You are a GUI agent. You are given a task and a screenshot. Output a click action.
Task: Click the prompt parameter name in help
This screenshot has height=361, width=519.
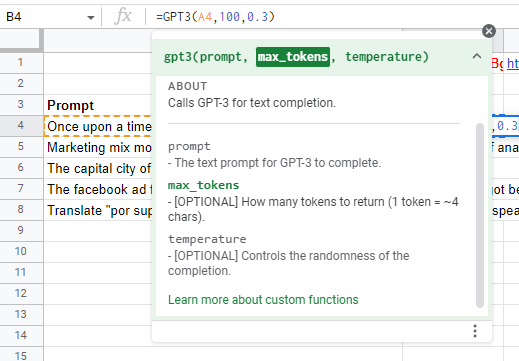pyautogui.click(x=189, y=146)
